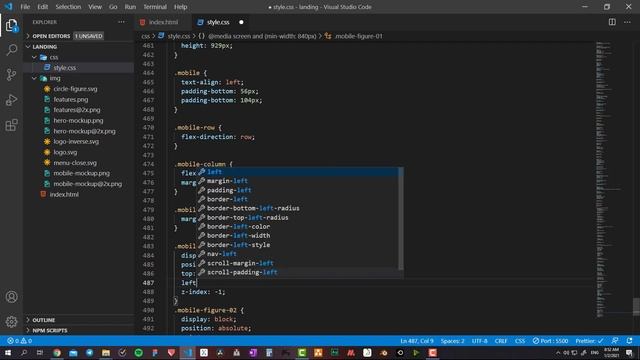Click the Prettier status indicator
640x360 pixels.
(589, 341)
